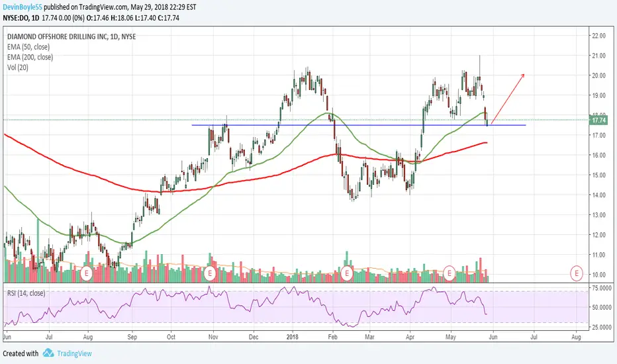The width and height of the screenshot is (617, 364).
Task: Click the Mar label on time axis
Action: pyautogui.click(x=369, y=338)
